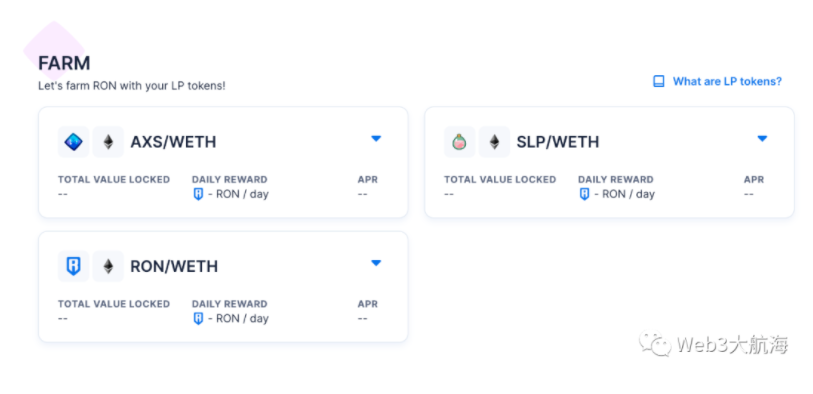Click Total Value Locked in SLP/WETH card

(500, 180)
